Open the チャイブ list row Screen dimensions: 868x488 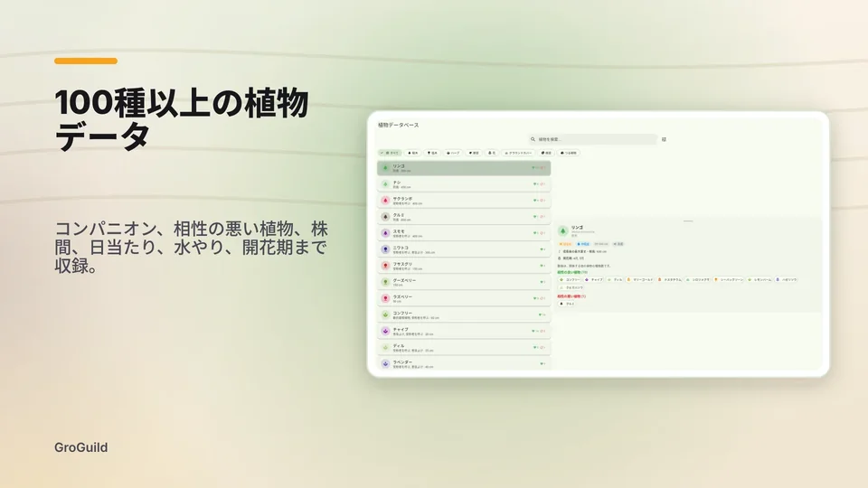pyautogui.click(x=464, y=331)
